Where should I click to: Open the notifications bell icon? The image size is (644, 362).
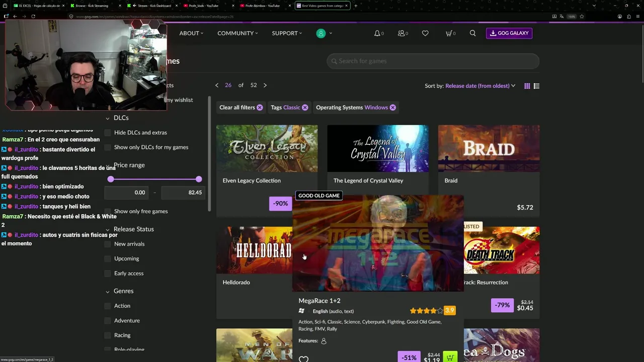[377, 33]
